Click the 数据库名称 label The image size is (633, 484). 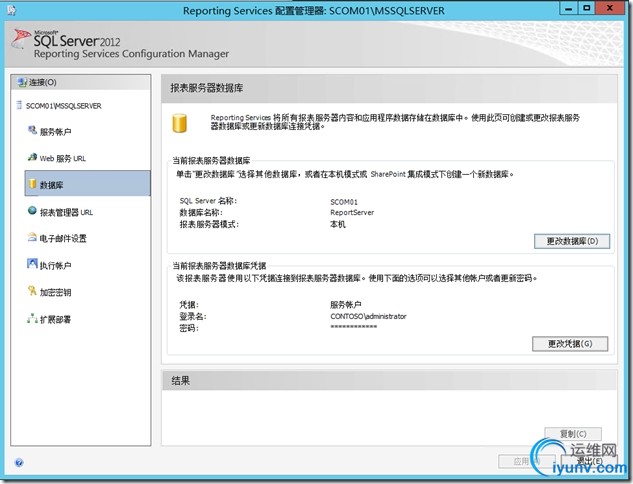point(201,213)
